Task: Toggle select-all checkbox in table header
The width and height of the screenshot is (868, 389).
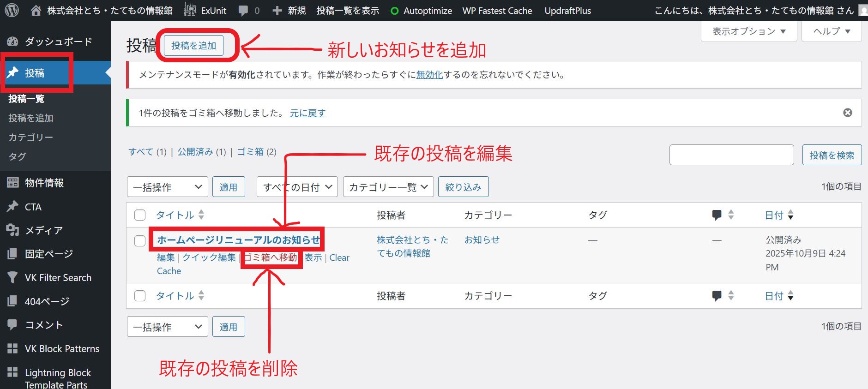Action: pos(140,215)
